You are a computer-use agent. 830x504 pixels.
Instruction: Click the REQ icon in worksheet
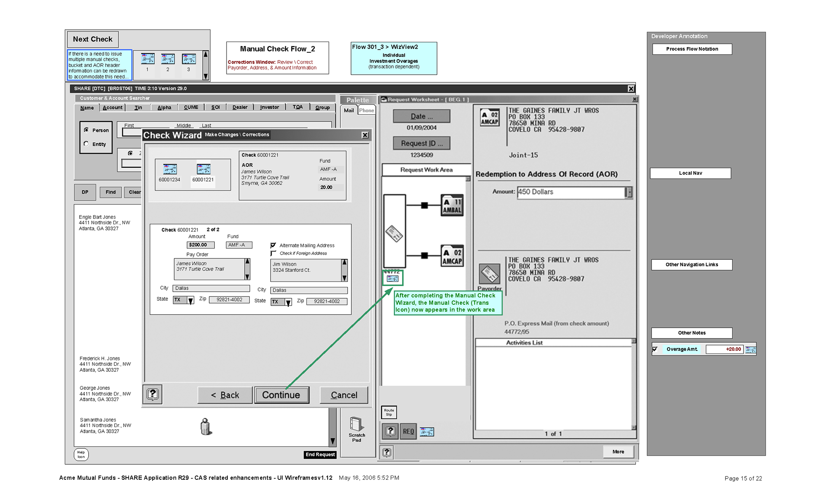coord(408,431)
